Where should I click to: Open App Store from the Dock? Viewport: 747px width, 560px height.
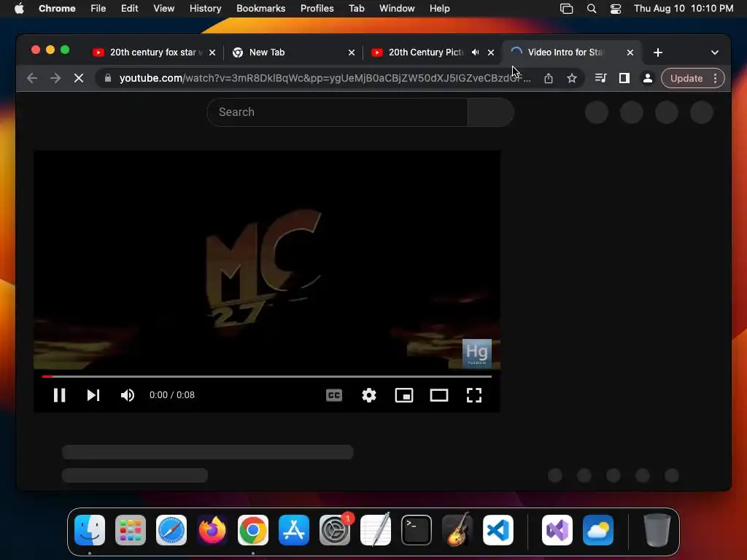click(293, 530)
